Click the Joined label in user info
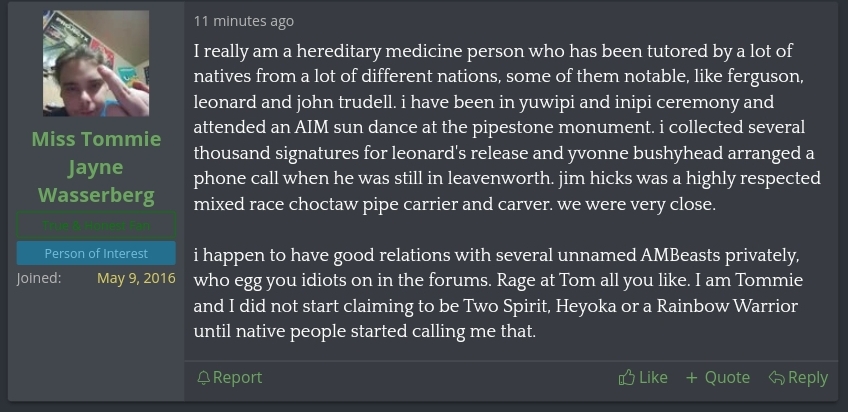Image resolution: width=848 pixels, height=412 pixels. click(x=39, y=278)
